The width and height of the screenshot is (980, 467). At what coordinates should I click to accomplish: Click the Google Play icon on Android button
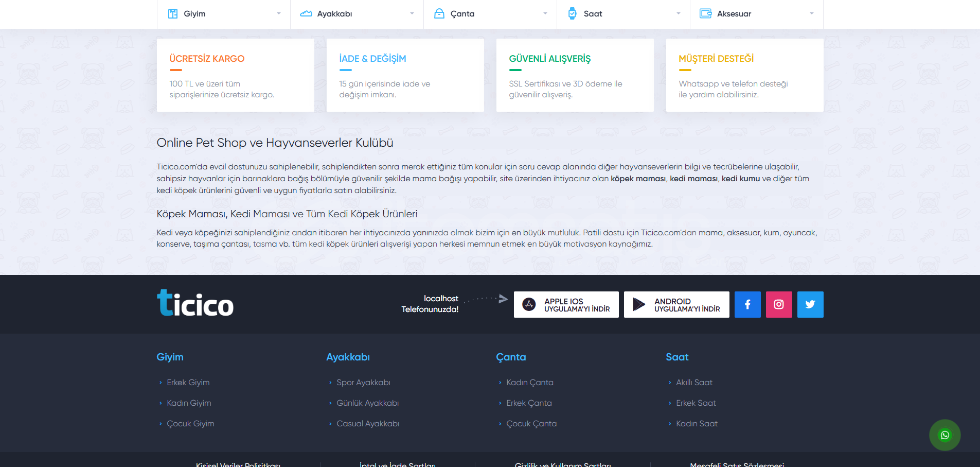[x=639, y=304]
